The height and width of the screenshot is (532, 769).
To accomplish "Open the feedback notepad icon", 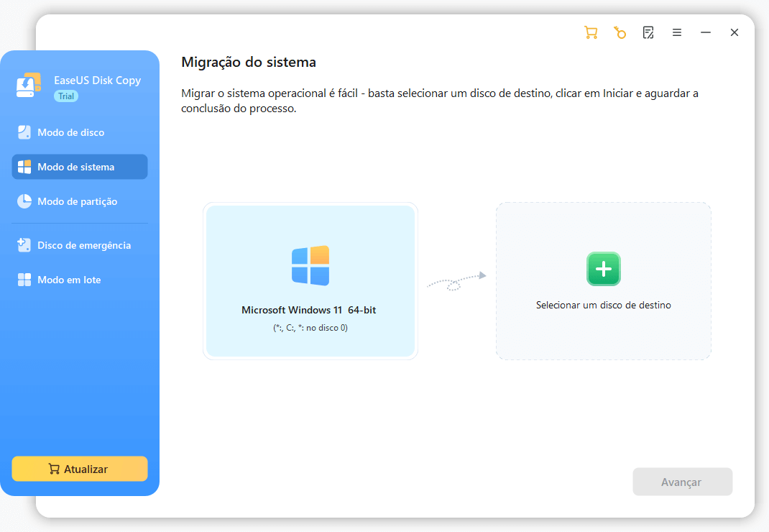I will tap(648, 32).
